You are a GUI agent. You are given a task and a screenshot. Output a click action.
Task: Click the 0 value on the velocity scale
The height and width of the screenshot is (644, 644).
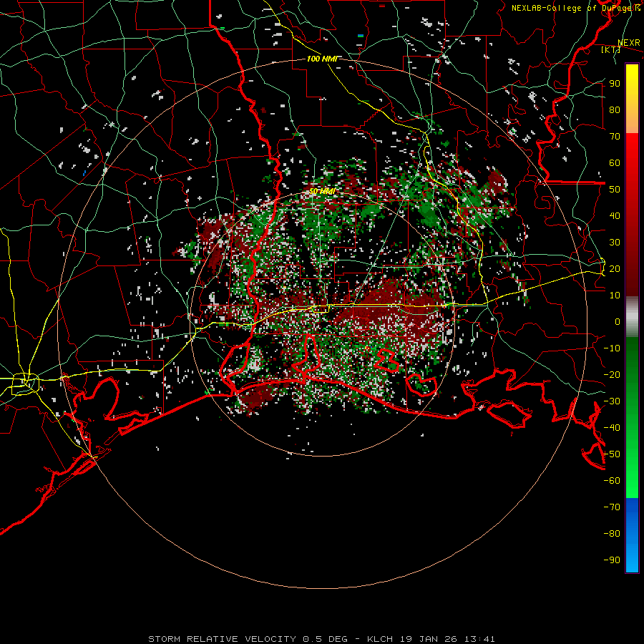[618, 321]
